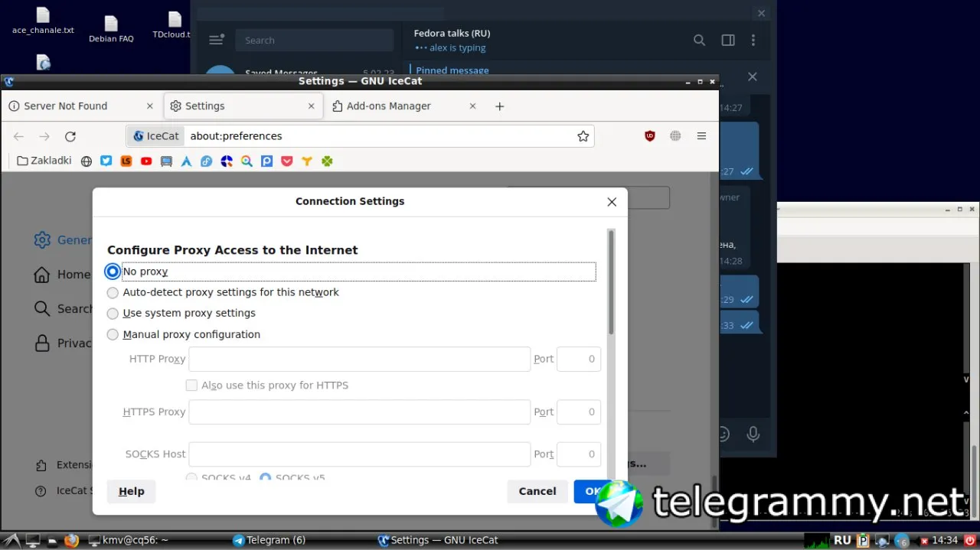This screenshot has width=980, height=550.
Task: Click the HTTPS Proxy Port field
Action: (x=579, y=412)
